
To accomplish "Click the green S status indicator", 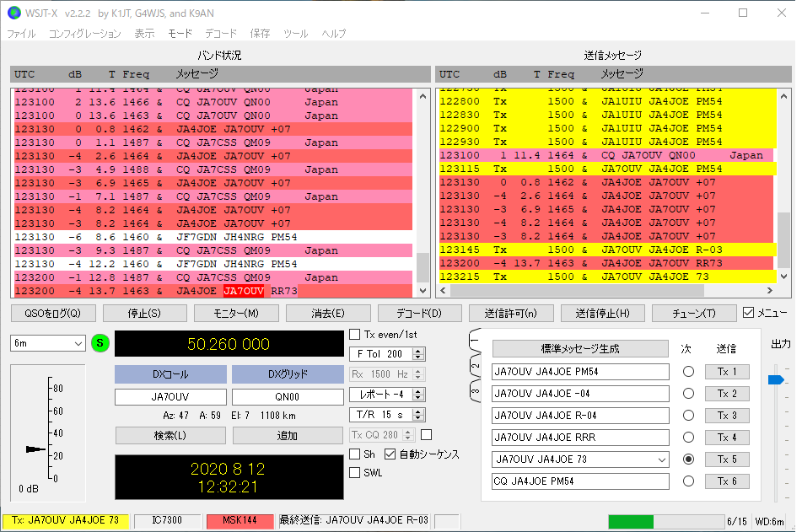I will coord(100,343).
